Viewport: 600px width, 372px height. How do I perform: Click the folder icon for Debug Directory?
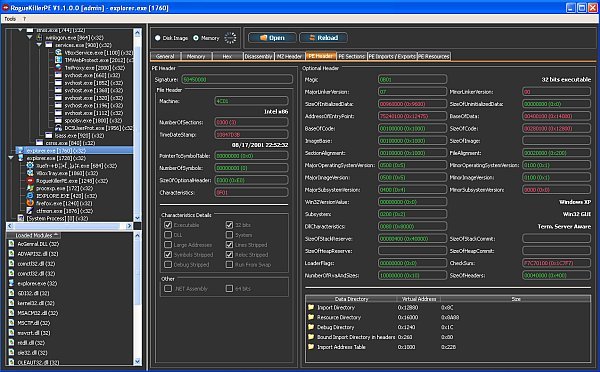(311, 327)
